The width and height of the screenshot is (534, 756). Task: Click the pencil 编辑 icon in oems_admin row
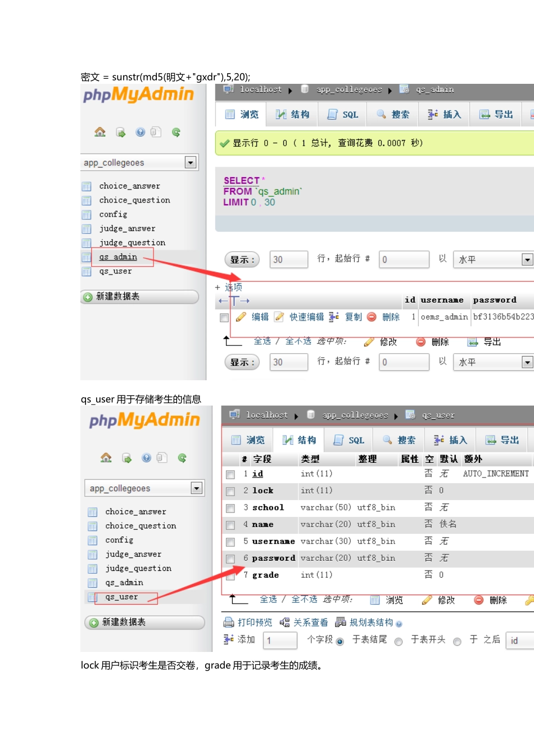pos(241,317)
